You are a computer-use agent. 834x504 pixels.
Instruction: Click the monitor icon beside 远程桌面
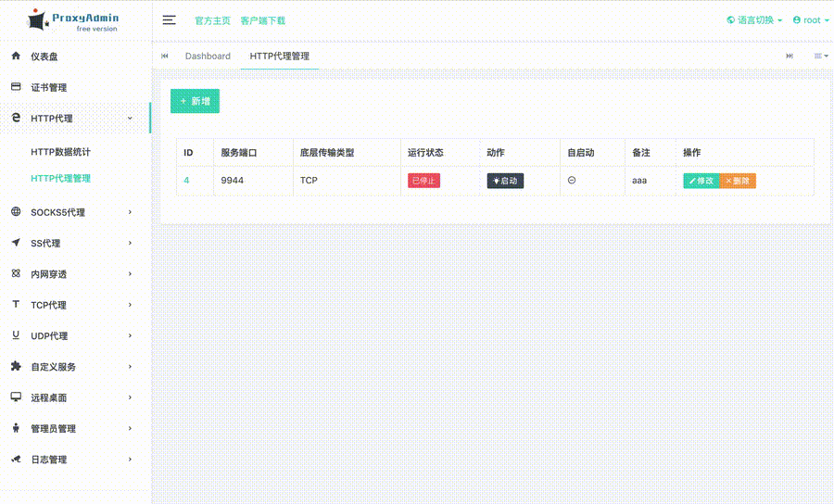[x=16, y=397]
